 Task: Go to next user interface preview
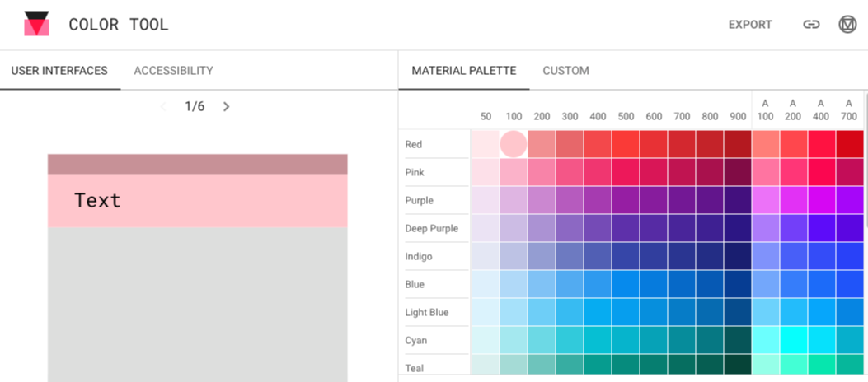227,106
